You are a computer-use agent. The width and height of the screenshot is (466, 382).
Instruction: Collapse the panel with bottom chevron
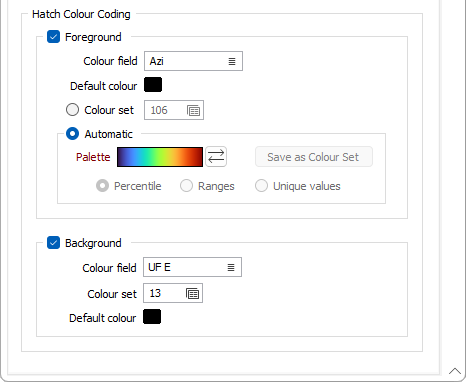[455, 371]
